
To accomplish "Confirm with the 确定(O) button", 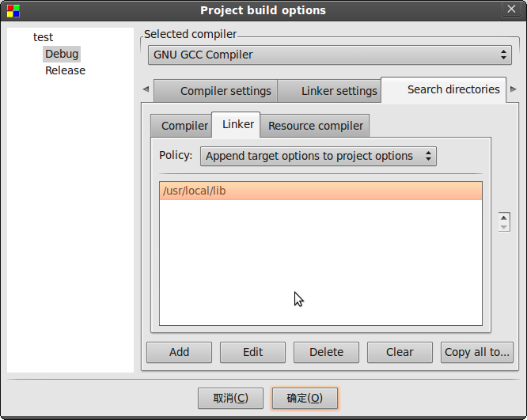I will [x=305, y=398].
